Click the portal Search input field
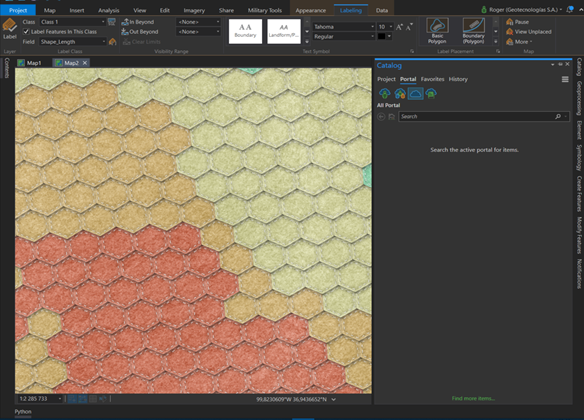Viewport: 584px width, 420px height. [477, 117]
